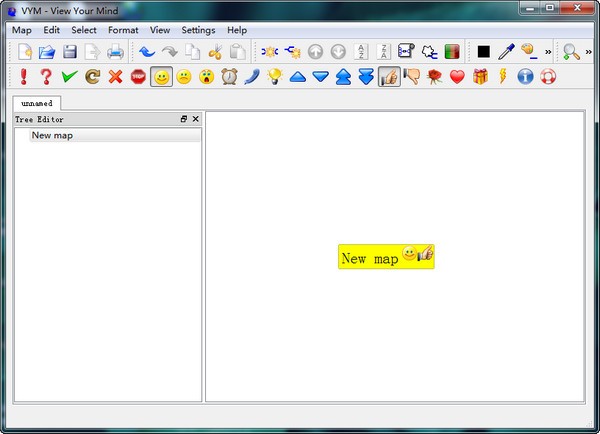Image resolution: width=600 pixels, height=434 pixels.
Task: Click the magnifier Find icon
Action: (x=571, y=52)
